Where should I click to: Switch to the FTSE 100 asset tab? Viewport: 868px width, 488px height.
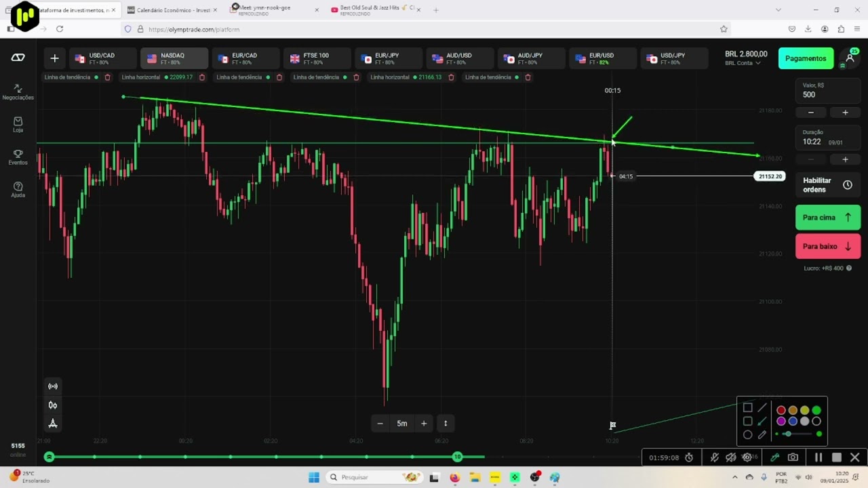(318, 58)
